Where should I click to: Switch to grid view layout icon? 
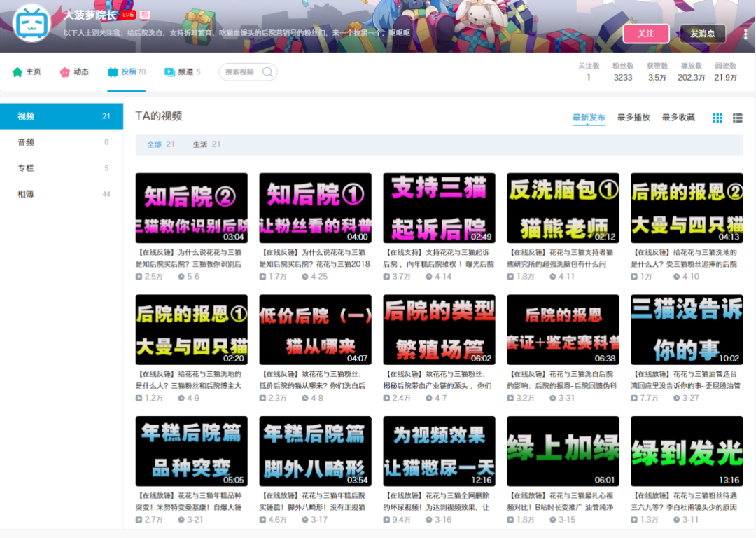point(717,118)
